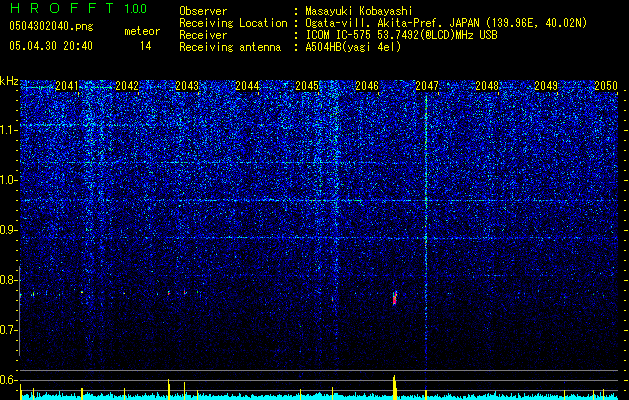Click the observer name Masayuki Kobayashi
This screenshot has height=400, width=629.
click(x=359, y=11)
